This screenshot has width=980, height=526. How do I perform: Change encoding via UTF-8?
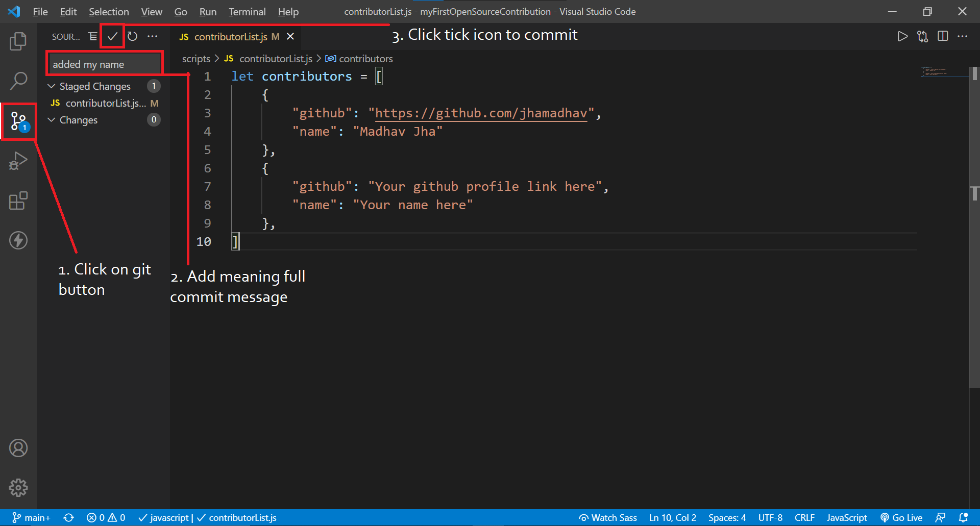(x=770, y=518)
